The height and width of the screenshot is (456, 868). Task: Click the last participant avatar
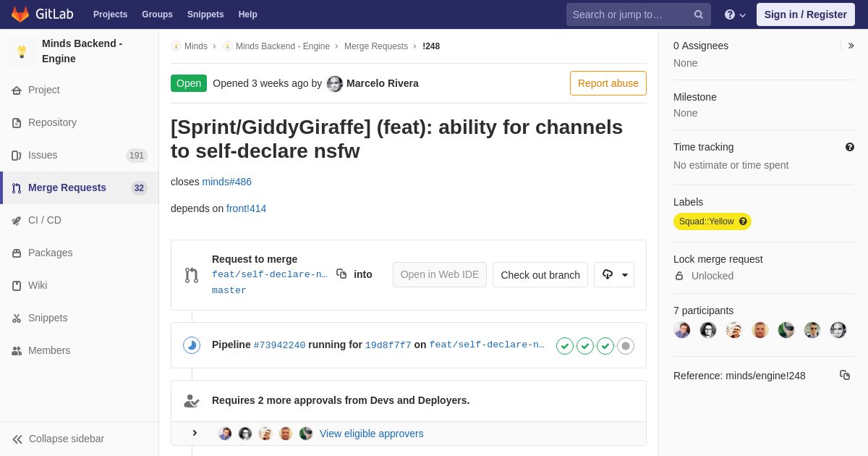point(838,330)
